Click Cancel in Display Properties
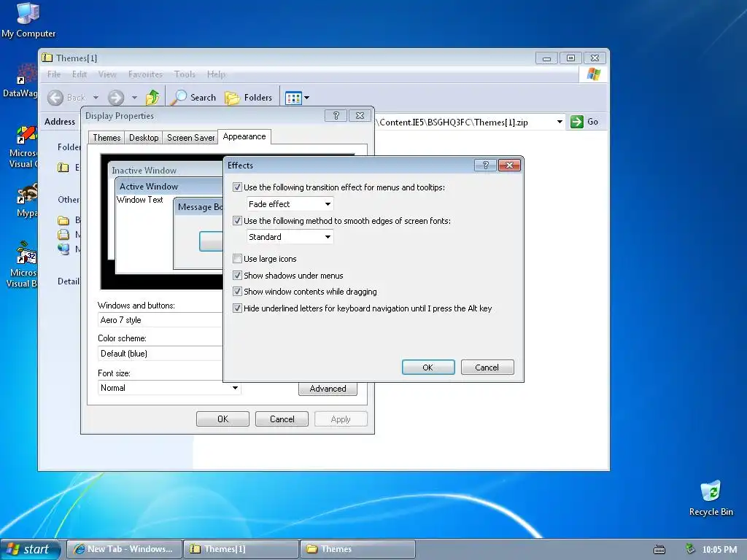The height and width of the screenshot is (560, 747). click(282, 419)
